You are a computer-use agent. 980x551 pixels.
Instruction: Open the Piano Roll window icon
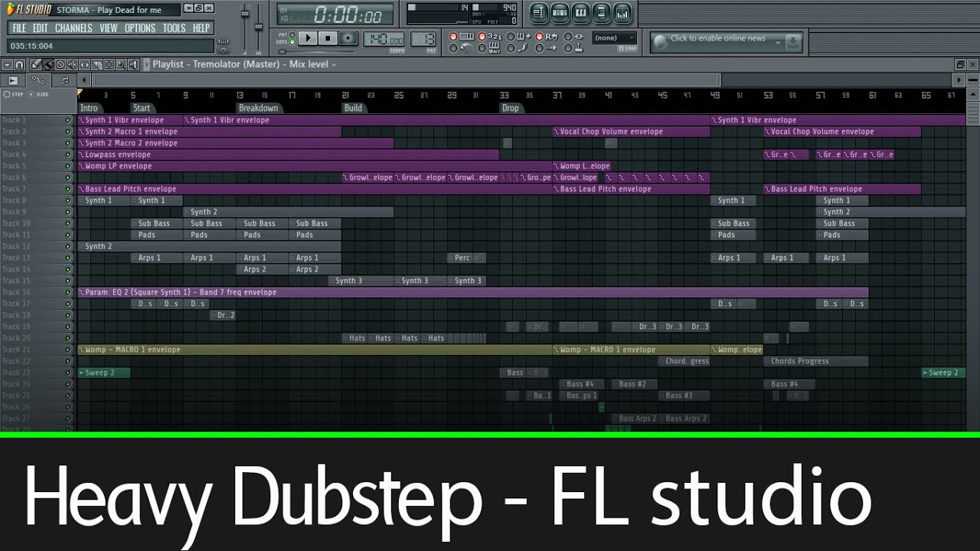pyautogui.click(x=581, y=13)
